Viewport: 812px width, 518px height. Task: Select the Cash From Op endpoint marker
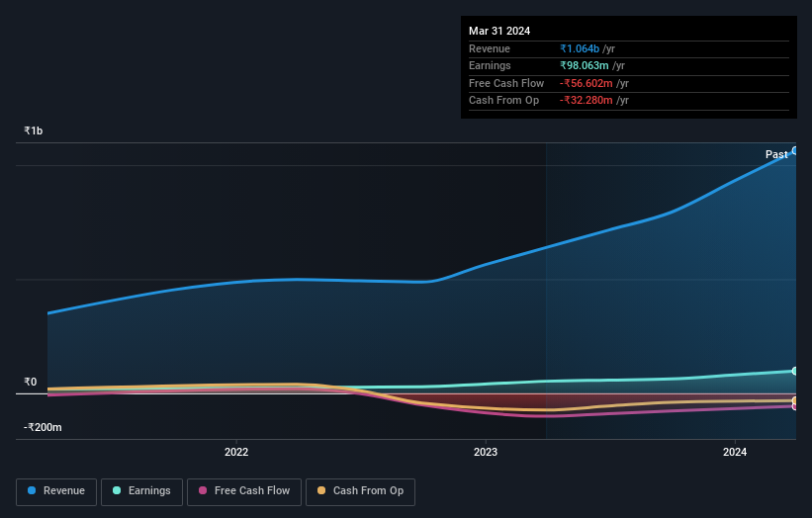tap(795, 400)
